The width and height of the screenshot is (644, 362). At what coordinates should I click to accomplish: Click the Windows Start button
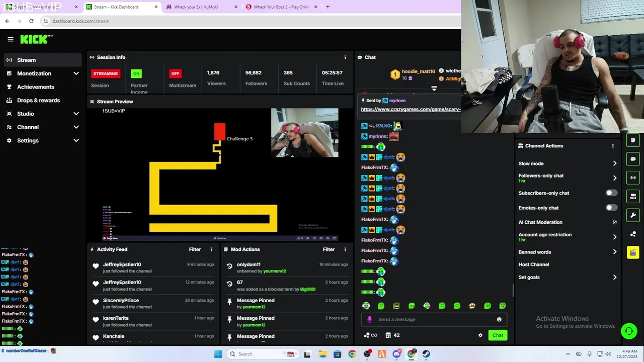pos(218,354)
